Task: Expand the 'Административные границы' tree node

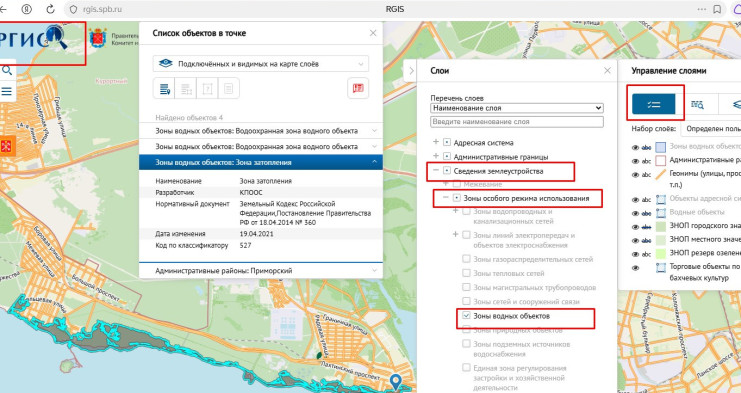Action: (436, 156)
